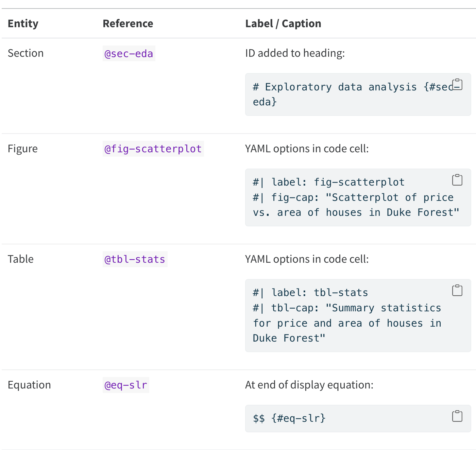
Task: Copy the fig-scatterplot YAML code block
Action: point(457,180)
